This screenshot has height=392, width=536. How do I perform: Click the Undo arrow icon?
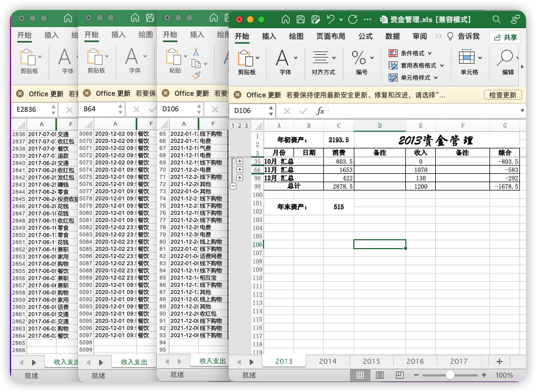331,19
